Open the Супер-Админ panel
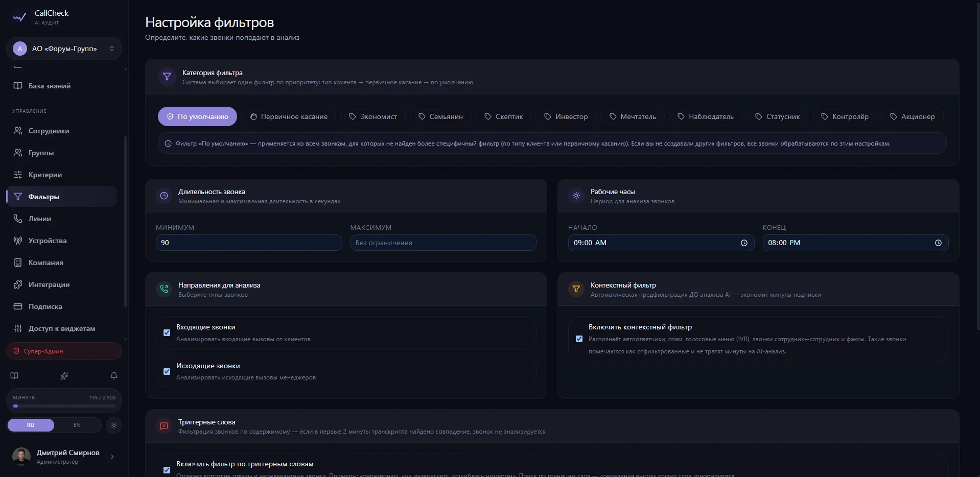 pyautogui.click(x=64, y=351)
